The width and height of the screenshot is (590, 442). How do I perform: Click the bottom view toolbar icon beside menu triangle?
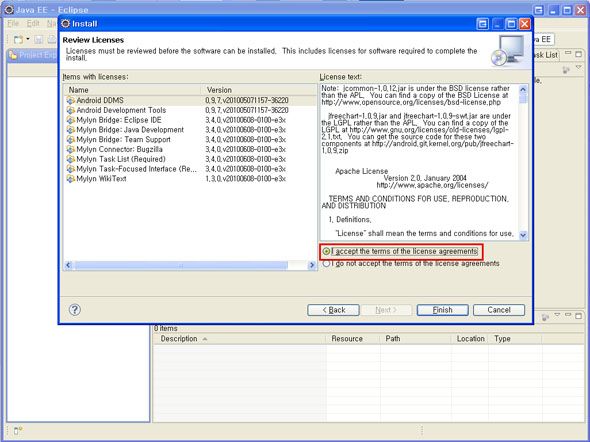[545, 318]
